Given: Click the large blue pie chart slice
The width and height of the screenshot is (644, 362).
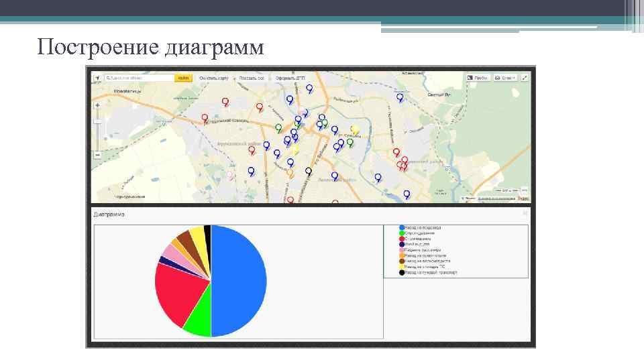Looking at the screenshot, I should click(240, 281).
